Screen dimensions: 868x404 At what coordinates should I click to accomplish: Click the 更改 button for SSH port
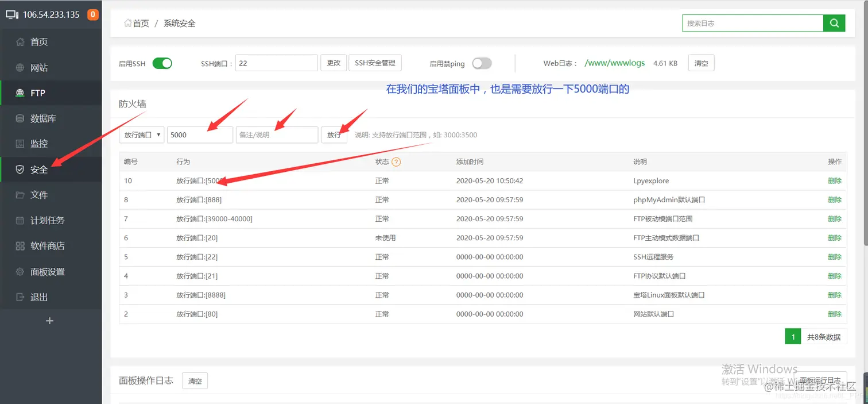coord(334,63)
